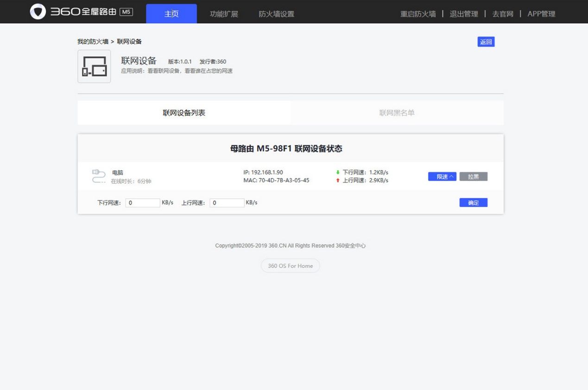
Task: Click MAC address 70-4D-7B-A3-05-45
Action: [276, 180]
